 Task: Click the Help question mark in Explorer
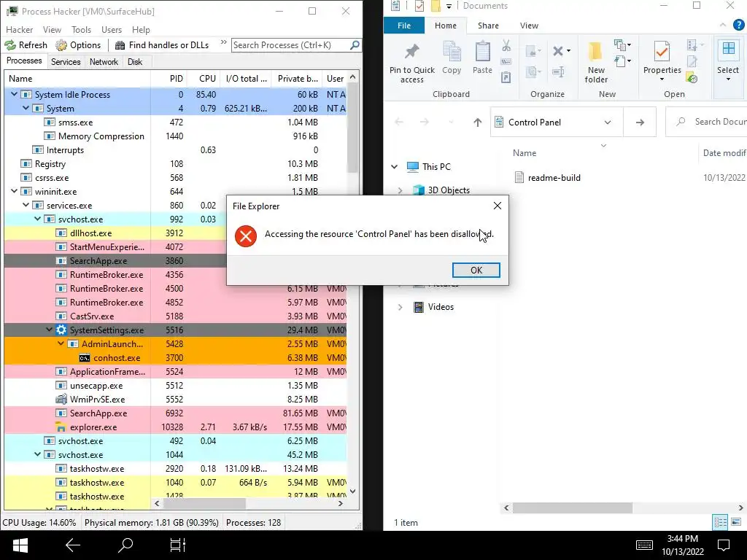point(738,25)
